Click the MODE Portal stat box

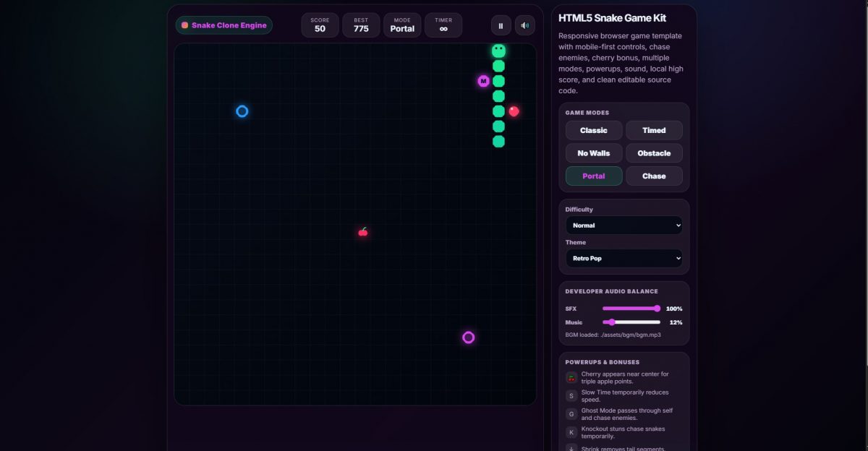402,25
